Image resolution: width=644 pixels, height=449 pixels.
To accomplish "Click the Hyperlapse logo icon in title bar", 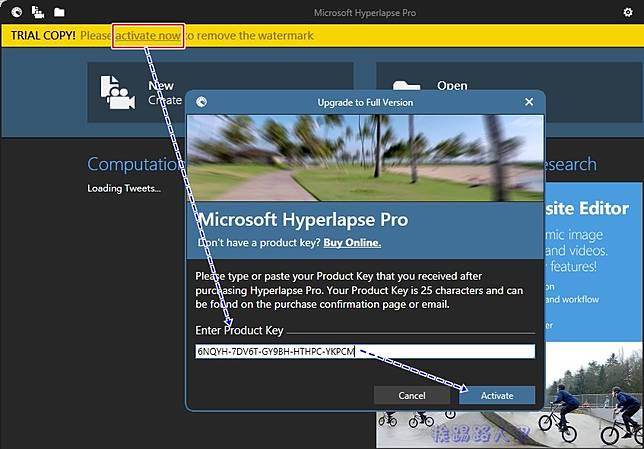I will click(x=17, y=12).
